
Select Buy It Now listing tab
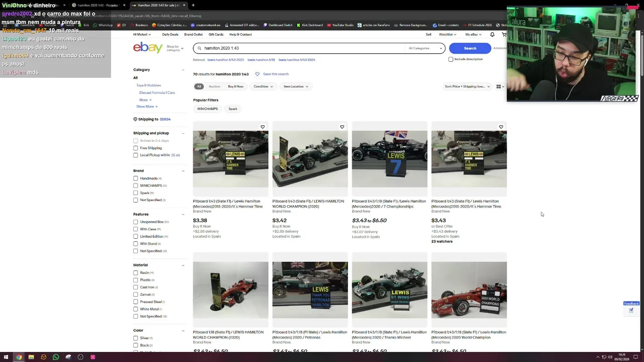coord(235,86)
